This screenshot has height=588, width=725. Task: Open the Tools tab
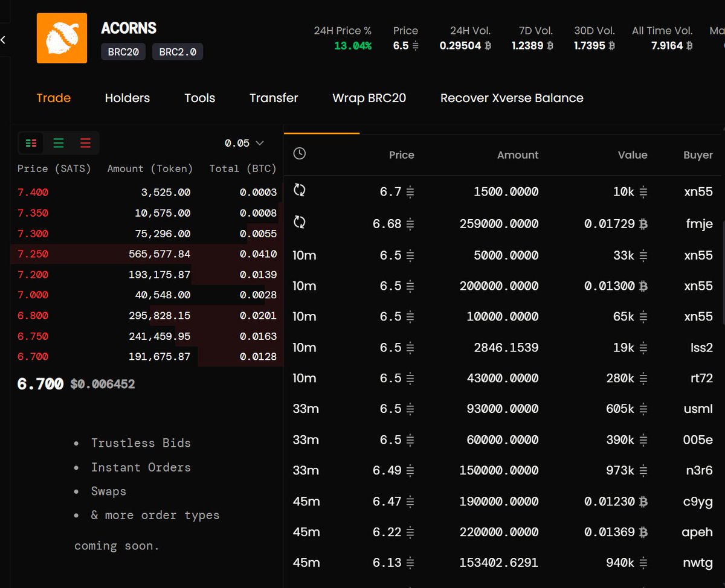pyautogui.click(x=200, y=98)
